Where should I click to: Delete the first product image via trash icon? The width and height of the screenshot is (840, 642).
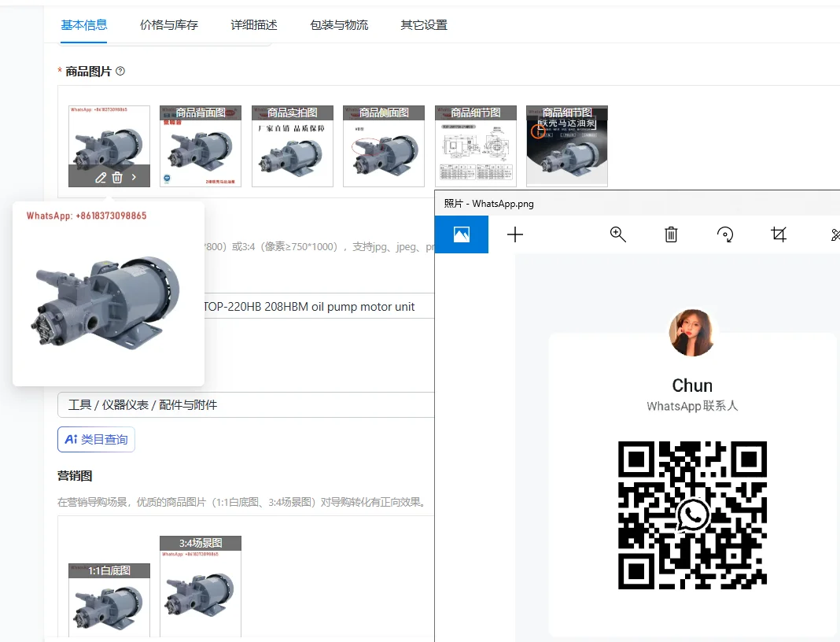(117, 177)
